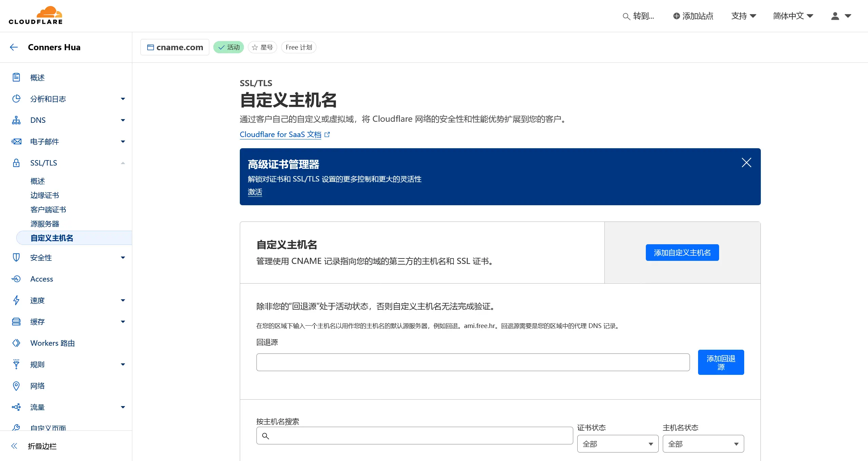The height and width of the screenshot is (461, 868).
Task: Open the 证书状态 dropdown
Action: (618, 444)
